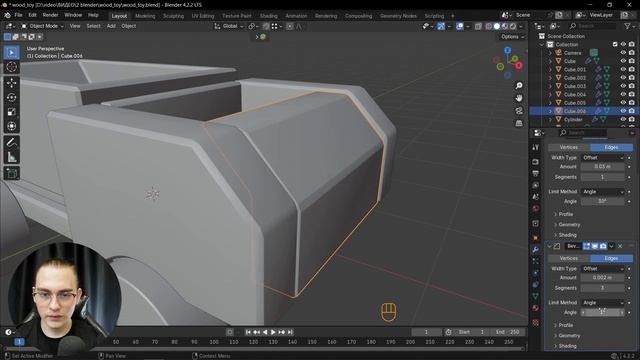The width and height of the screenshot is (640, 360).
Task: Open the viewport Add menu
Action: (x=111, y=26)
